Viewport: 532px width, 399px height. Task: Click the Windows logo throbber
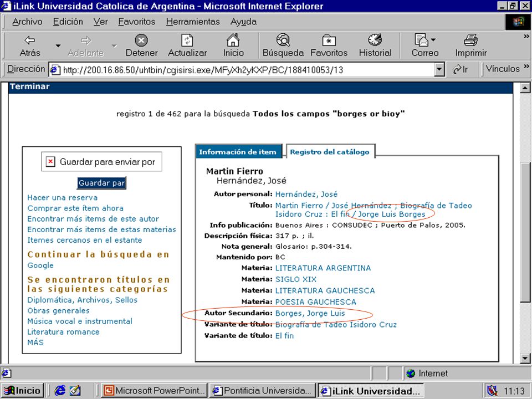[518, 22]
